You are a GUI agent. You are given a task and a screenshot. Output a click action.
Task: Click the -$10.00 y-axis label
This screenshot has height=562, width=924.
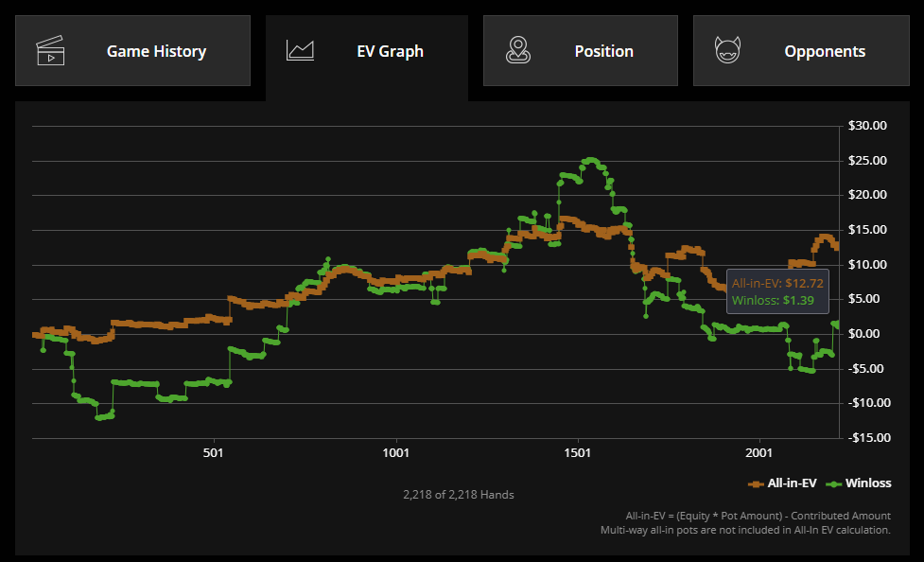click(869, 403)
